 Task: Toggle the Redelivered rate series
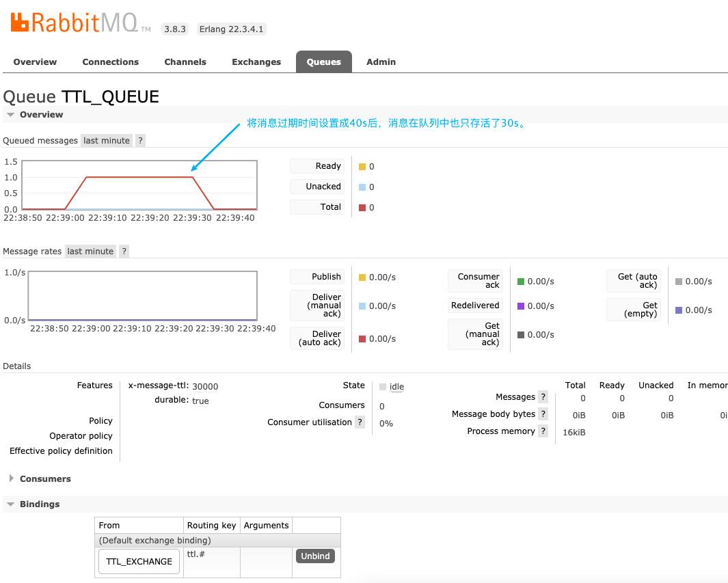pyautogui.click(x=476, y=306)
